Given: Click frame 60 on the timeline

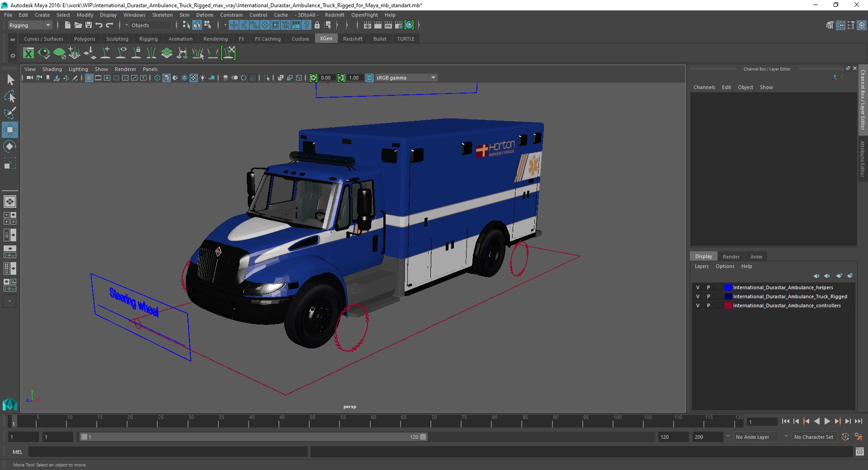Looking at the screenshot, I should point(373,422).
